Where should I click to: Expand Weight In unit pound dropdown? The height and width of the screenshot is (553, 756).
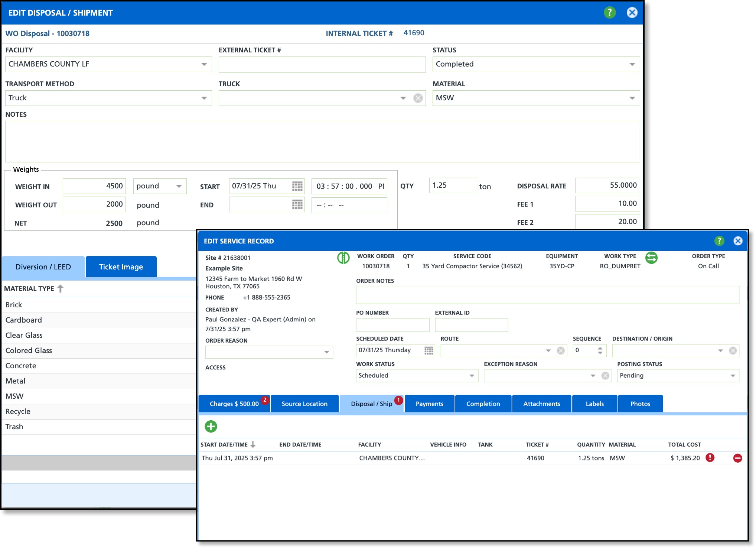[179, 186]
